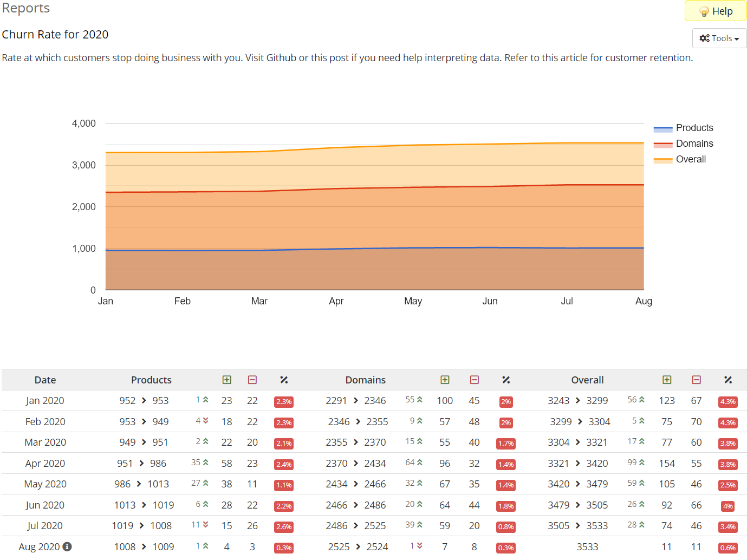747x560 pixels.
Task: Click the Overall column header
Action: tap(588, 380)
